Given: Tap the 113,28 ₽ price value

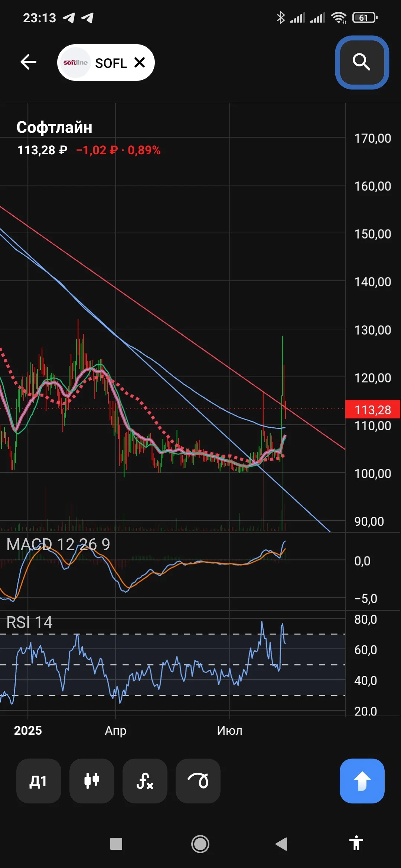Looking at the screenshot, I should pos(42,150).
